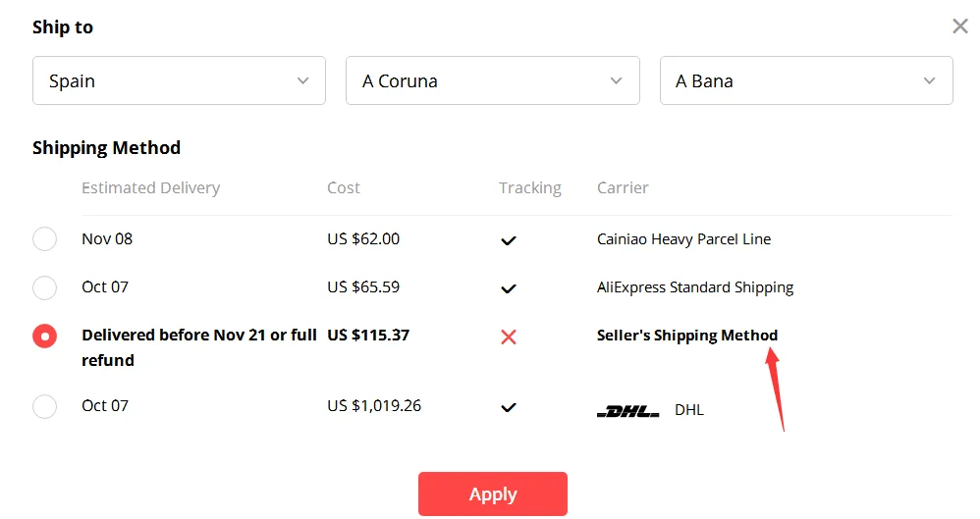Open the A Bana city dropdown
980x519 pixels.
(x=805, y=80)
